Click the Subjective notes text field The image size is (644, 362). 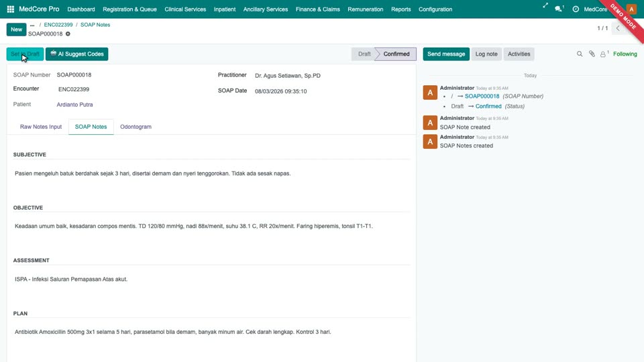pyautogui.click(x=211, y=174)
